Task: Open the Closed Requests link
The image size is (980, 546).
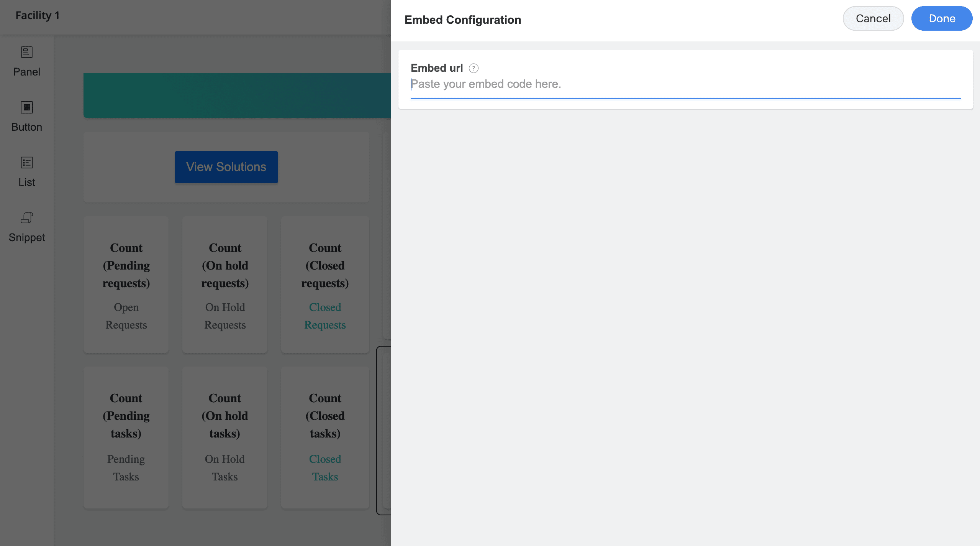Action: [x=325, y=316]
